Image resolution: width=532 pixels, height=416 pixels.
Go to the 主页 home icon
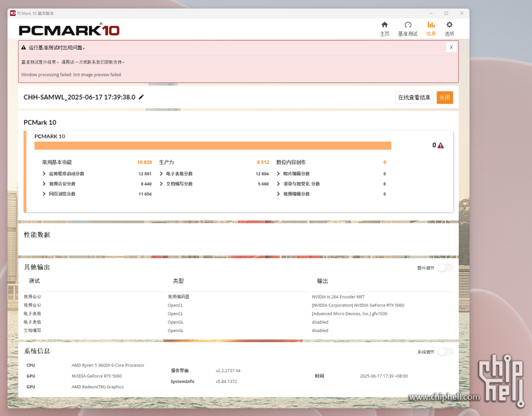(384, 25)
